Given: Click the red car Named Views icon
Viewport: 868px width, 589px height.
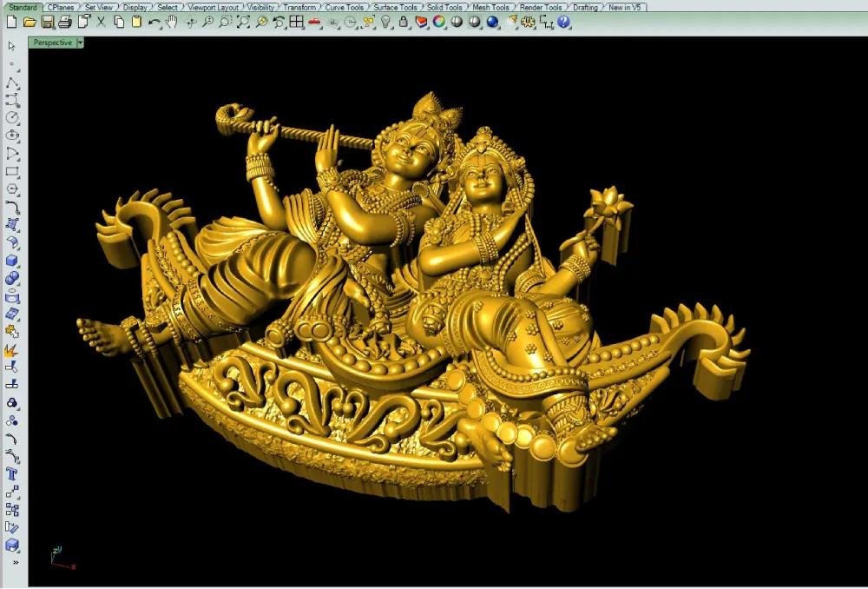Looking at the screenshot, I should (314, 23).
